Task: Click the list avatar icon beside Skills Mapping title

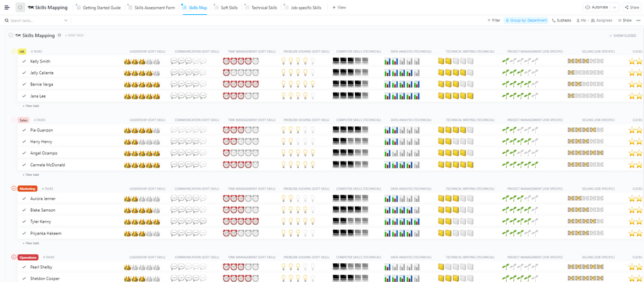Action: pyautogui.click(x=20, y=7)
